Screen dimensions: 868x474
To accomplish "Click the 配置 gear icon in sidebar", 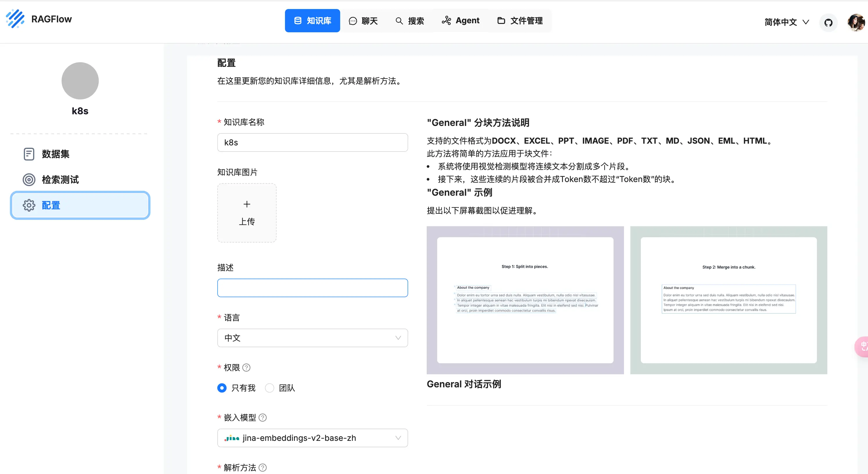I will [29, 205].
